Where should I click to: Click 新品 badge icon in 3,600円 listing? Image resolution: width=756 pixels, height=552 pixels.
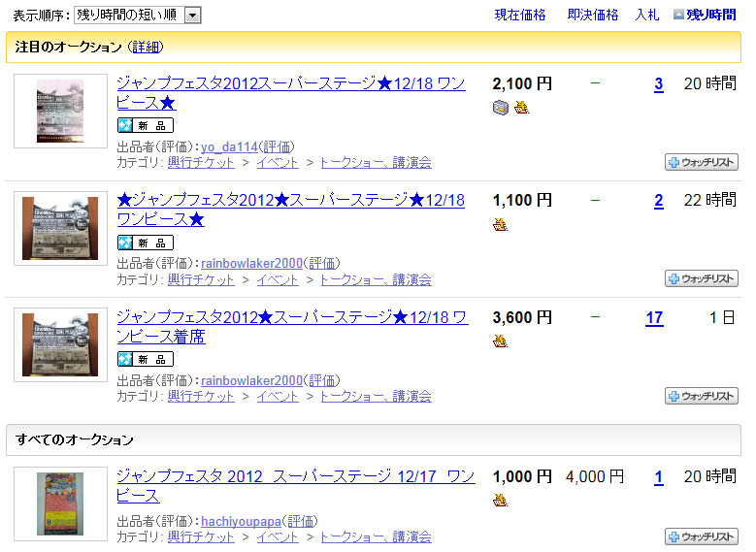[x=146, y=359]
